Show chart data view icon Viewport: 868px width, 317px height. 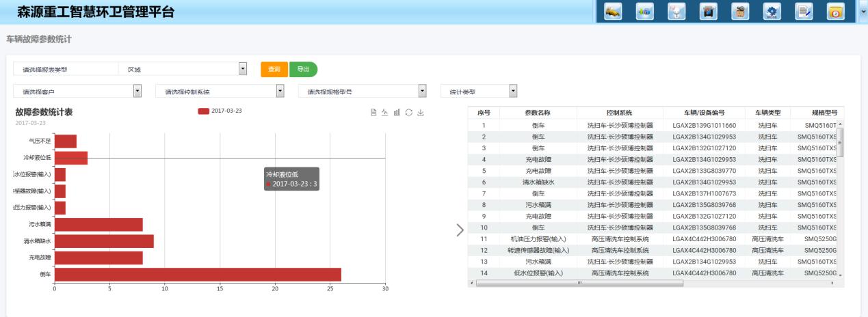click(373, 112)
